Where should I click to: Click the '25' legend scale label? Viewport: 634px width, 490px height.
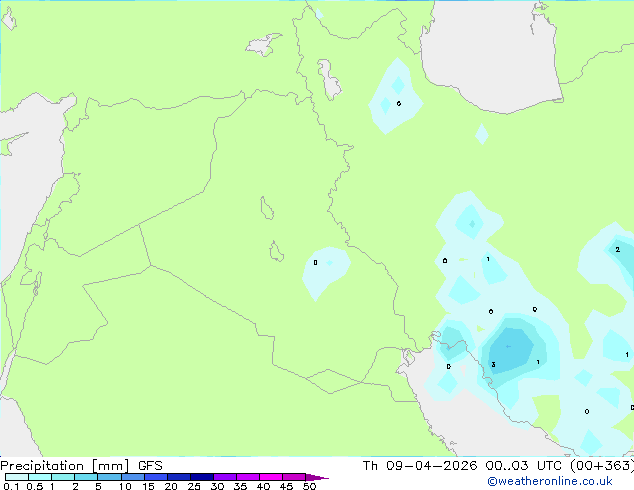pyautogui.click(x=194, y=486)
